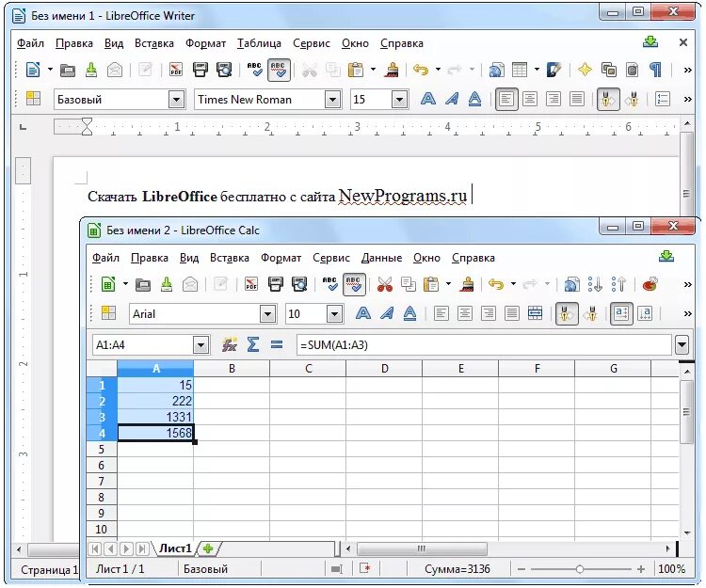
Task: Select Лист1 sheet tab
Action: pyautogui.click(x=175, y=548)
